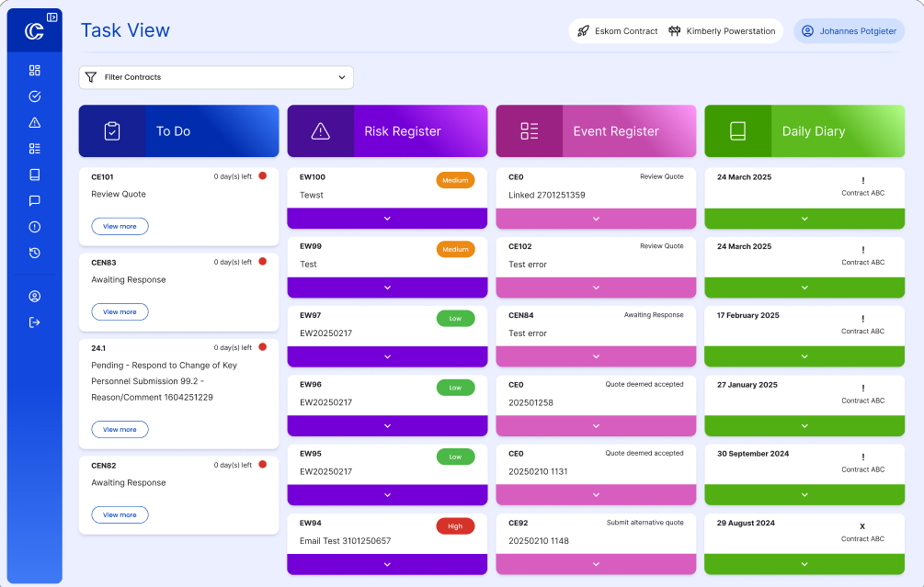Click 'Submit alternative quote' status on CE92

[x=645, y=522]
